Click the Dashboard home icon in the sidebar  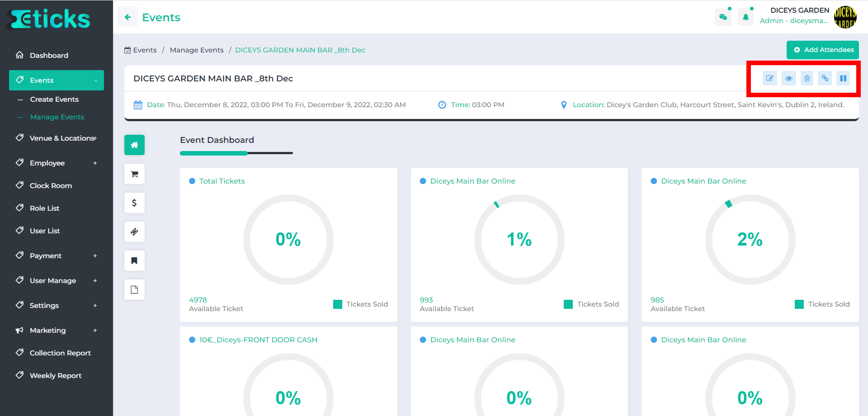(x=19, y=55)
